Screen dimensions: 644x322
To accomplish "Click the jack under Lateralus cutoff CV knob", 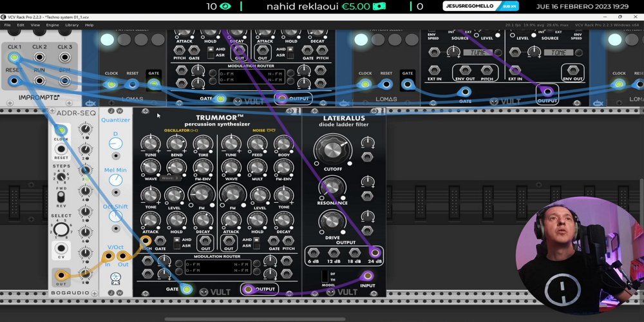I will click(x=367, y=157).
